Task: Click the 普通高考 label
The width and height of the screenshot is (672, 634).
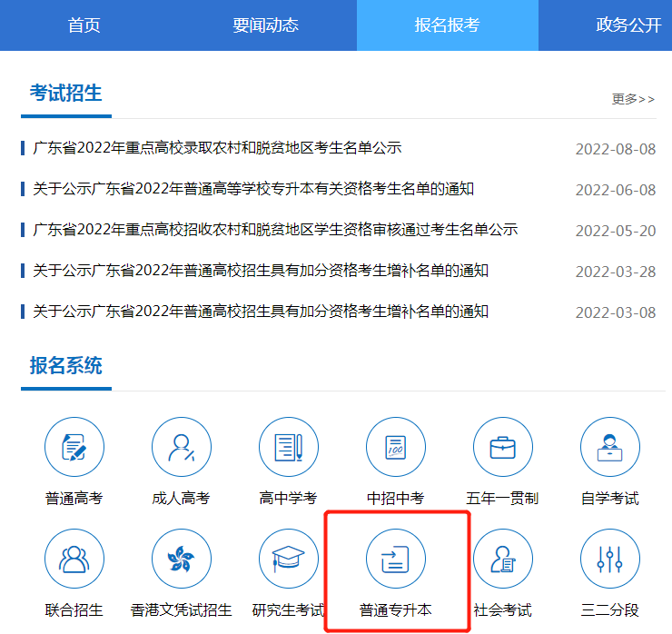Action: pos(74,498)
